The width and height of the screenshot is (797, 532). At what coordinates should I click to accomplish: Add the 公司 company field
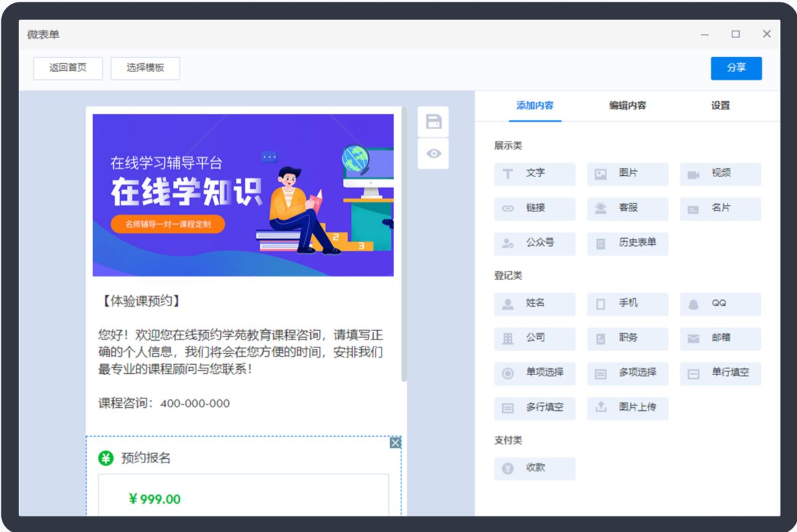(534, 339)
